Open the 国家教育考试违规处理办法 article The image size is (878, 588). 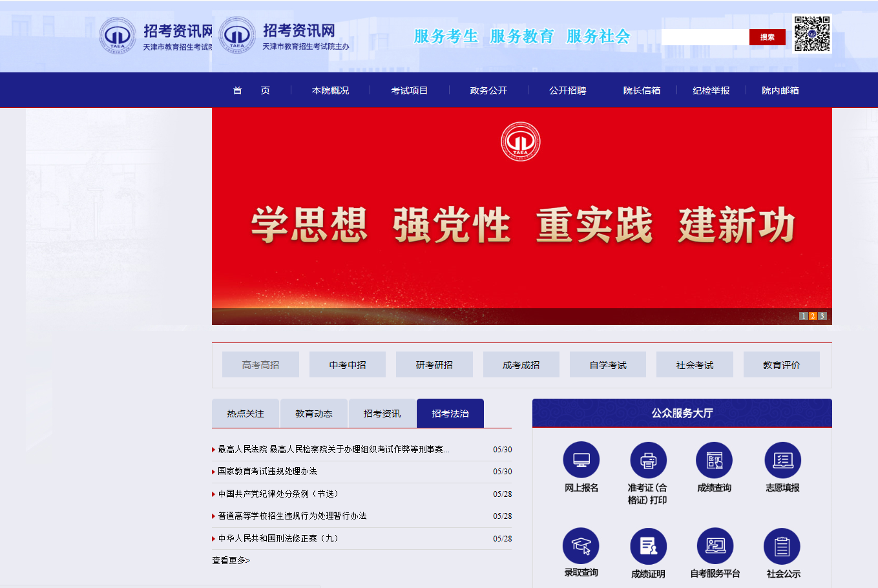point(267,472)
